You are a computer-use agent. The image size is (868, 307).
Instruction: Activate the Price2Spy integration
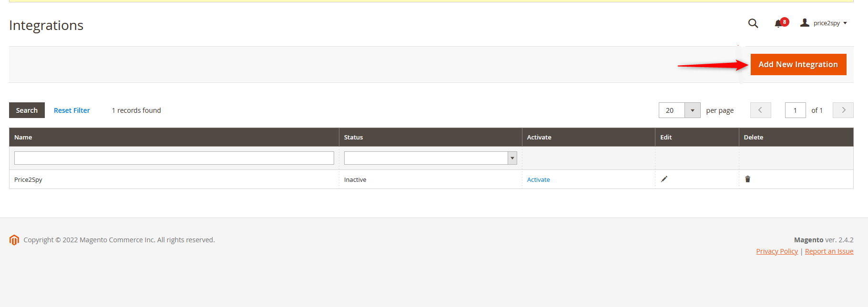tap(538, 179)
